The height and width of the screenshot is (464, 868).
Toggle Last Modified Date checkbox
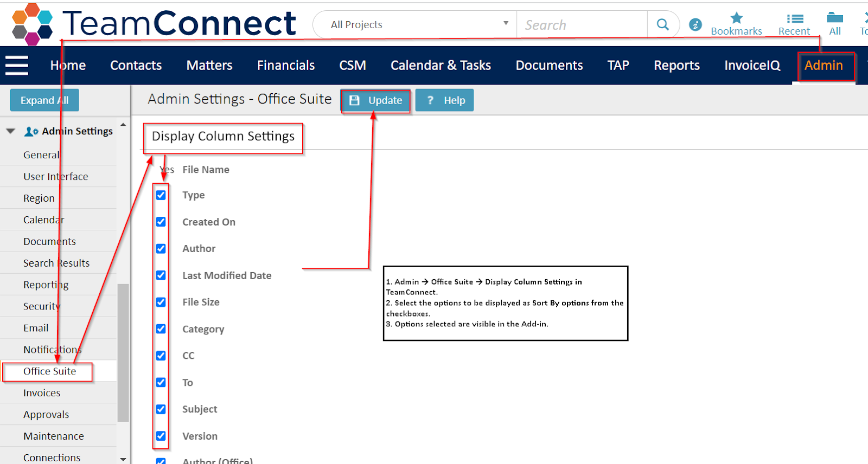pos(161,275)
